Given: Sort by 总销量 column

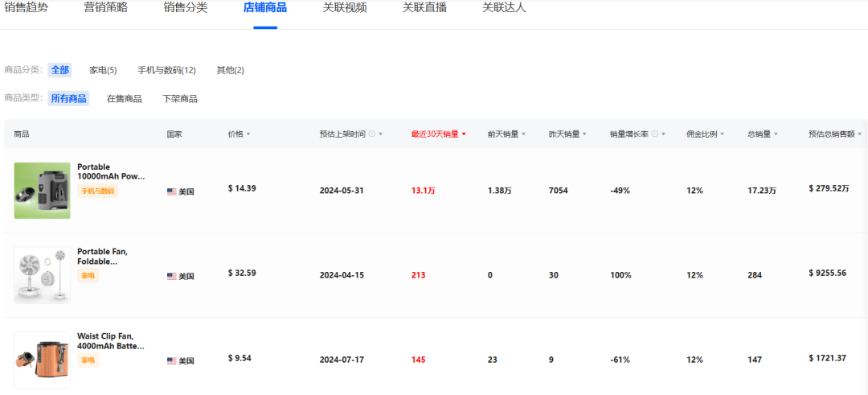Looking at the screenshot, I should tap(763, 134).
